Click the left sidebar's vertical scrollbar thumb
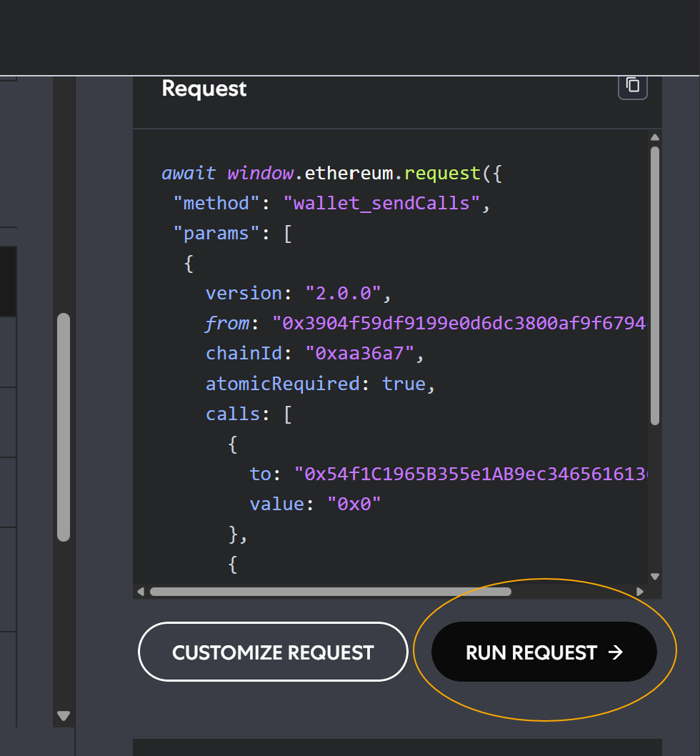This screenshot has width=700, height=756. 64,427
